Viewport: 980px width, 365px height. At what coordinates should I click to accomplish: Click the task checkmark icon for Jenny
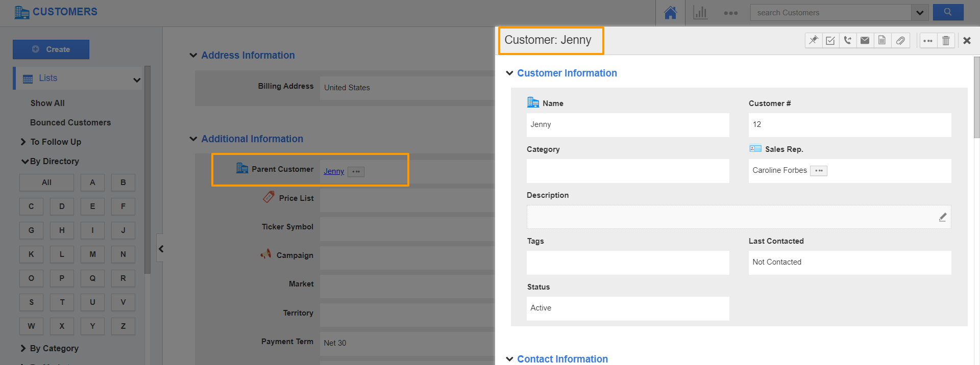830,40
